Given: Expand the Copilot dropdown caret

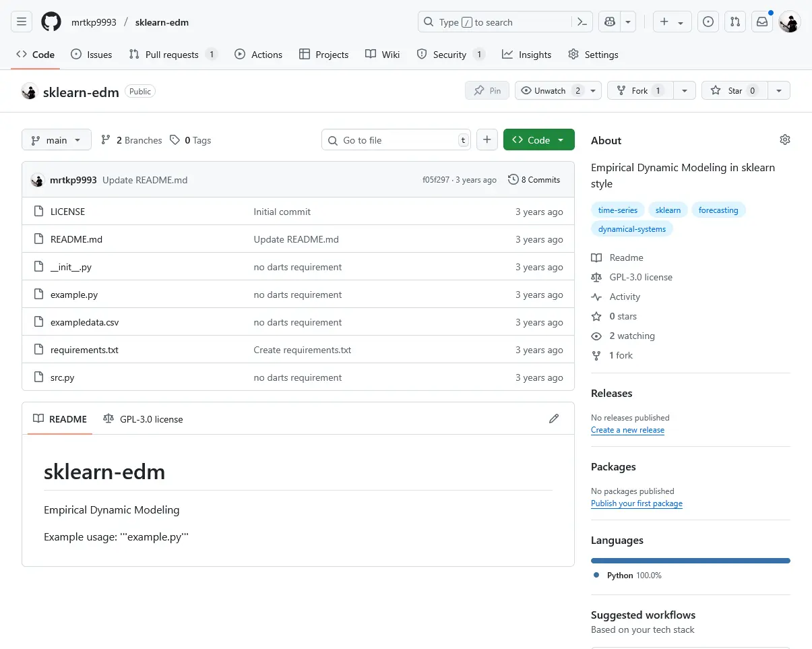Looking at the screenshot, I should (628, 22).
